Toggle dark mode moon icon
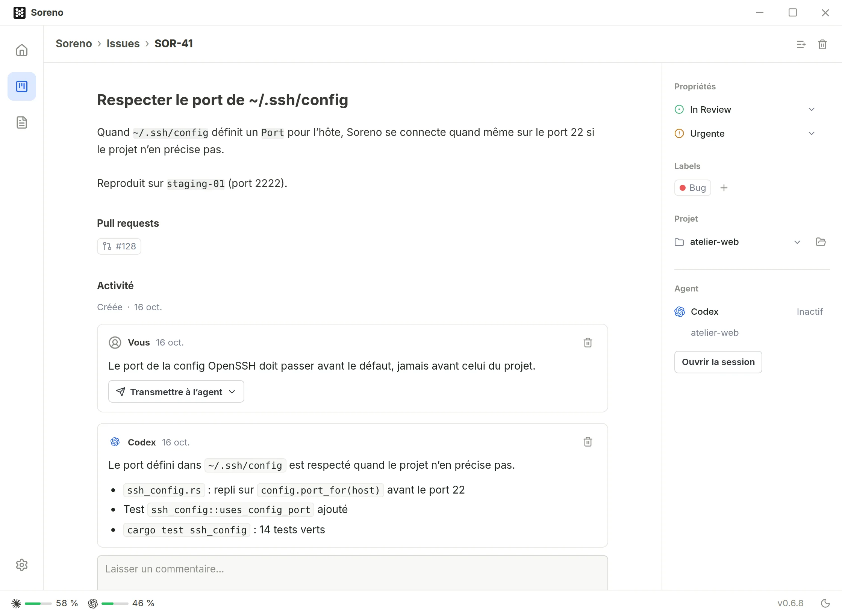This screenshot has width=842, height=616. point(825,603)
